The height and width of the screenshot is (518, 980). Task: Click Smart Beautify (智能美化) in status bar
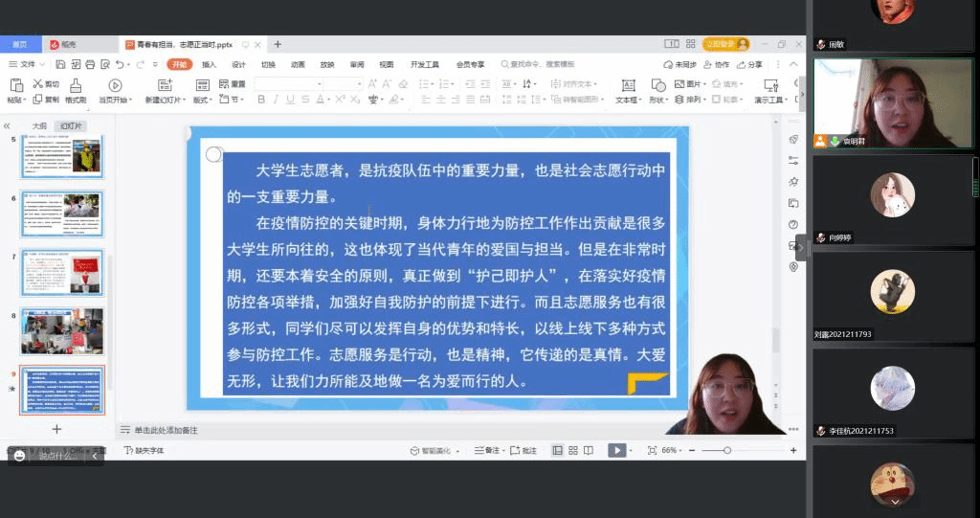click(431, 450)
